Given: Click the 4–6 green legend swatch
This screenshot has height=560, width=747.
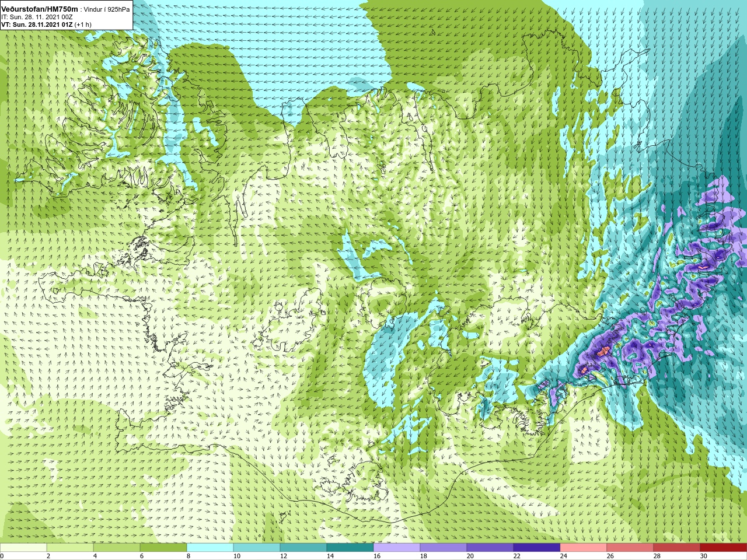Looking at the screenshot, I should 117,548.
